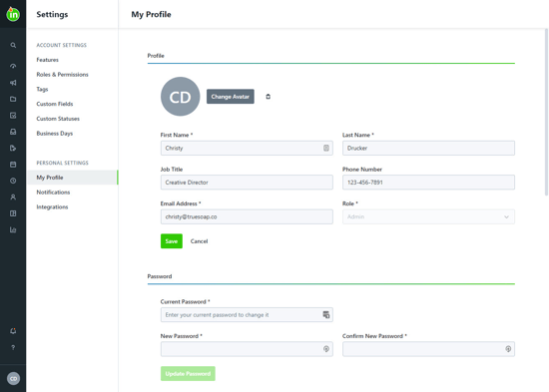This screenshot has width=549, height=392.
Task: Open the layout board icon
Action: [x=13, y=213]
